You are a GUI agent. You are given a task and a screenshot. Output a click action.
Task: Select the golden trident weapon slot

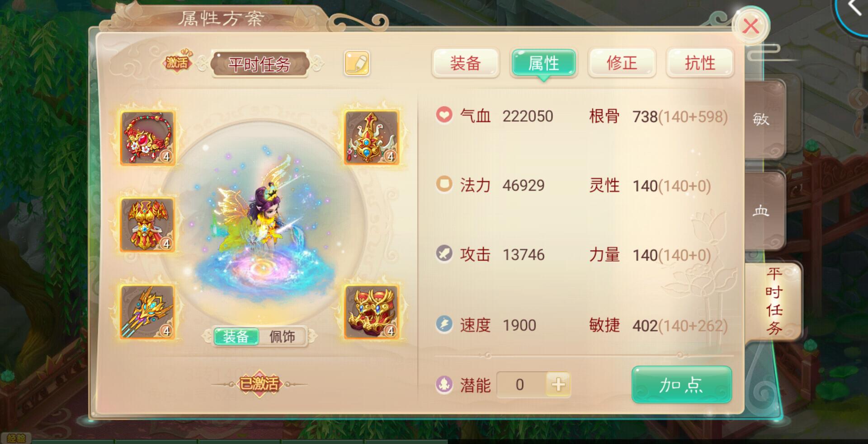[147, 312]
